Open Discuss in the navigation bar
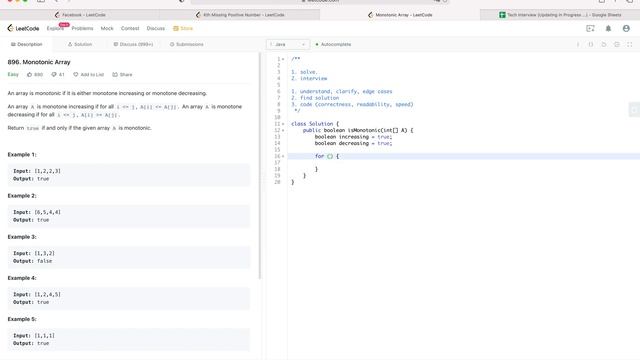 point(156,28)
